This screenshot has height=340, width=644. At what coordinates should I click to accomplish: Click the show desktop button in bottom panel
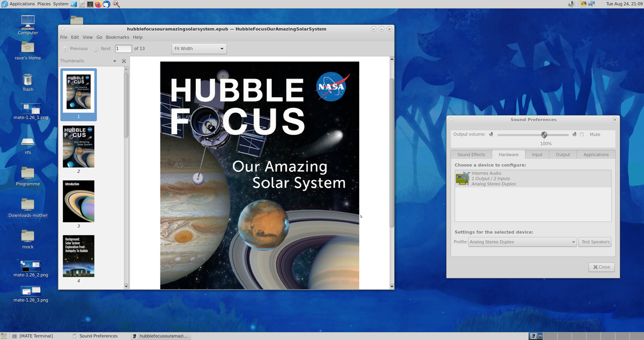[4, 336]
